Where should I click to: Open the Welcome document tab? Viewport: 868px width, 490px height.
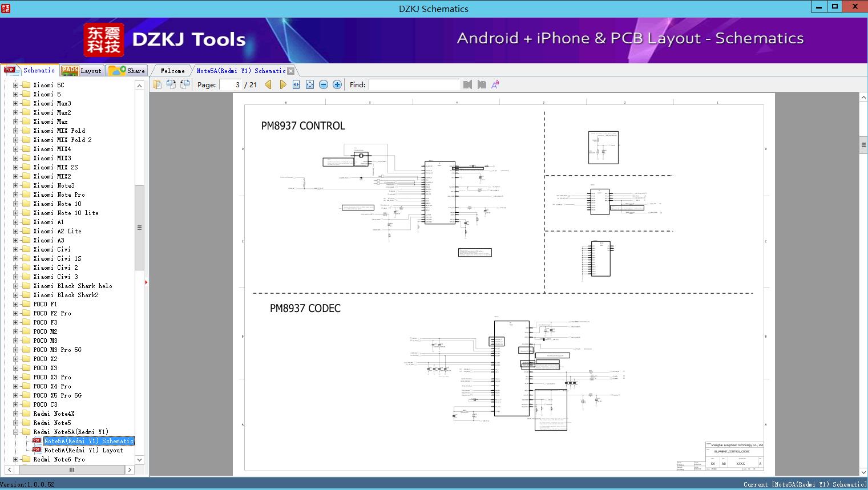tap(172, 71)
